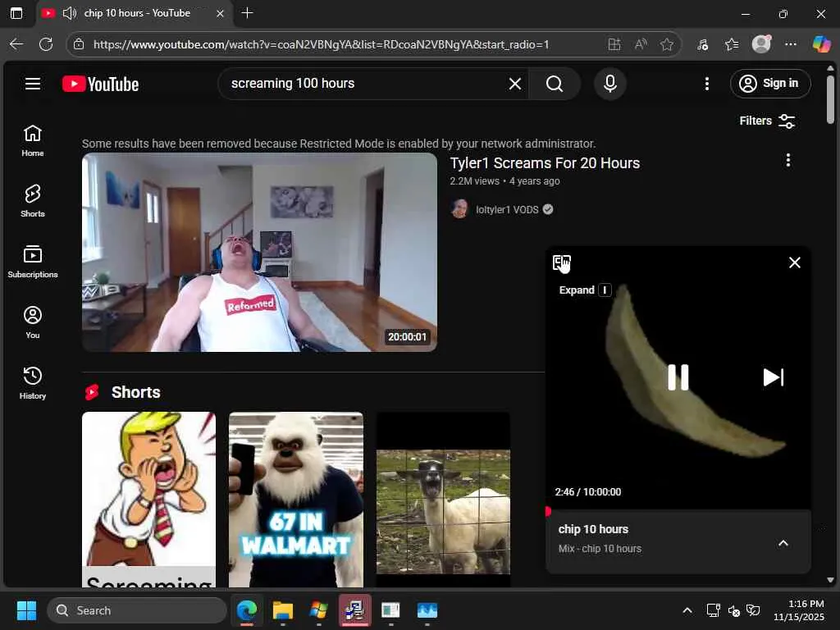The height and width of the screenshot is (630, 840).
Task: Open the YouTube hamburger guide menu
Action: coord(33,84)
